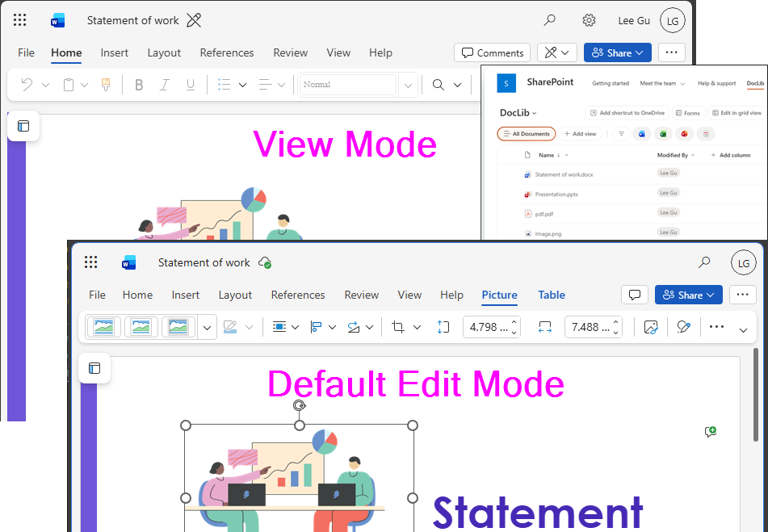The image size is (768, 532).
Task: Expand undo dropdown arrow in View Mode toolbar
Action: point(45,85)
